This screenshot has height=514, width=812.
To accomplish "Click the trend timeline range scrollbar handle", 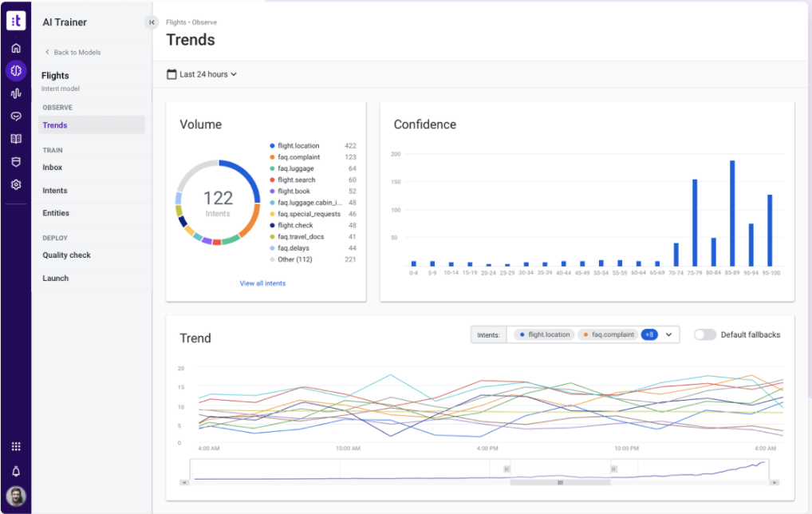I will (x=560, y=482).
